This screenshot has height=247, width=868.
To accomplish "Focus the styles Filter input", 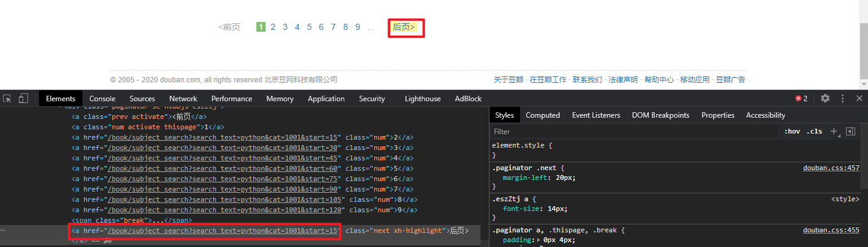I will pos(635,131).
